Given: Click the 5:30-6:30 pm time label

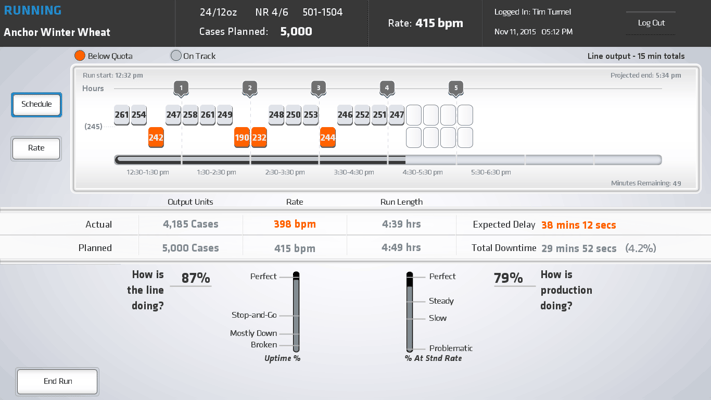Looking at the screenshot, I should (x=491, y=172).
